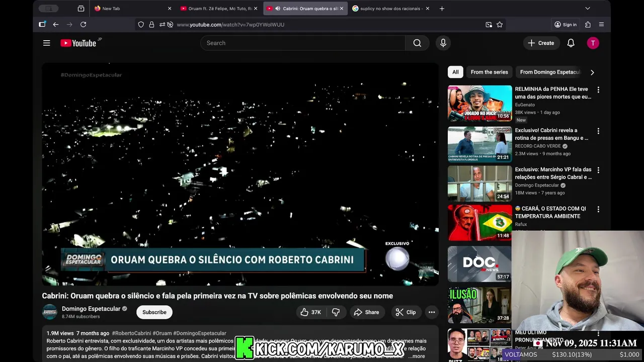The height and width of the screenshot is (362, 644).
Task: Open the #RobertoCabrini hashtag
Action: point(131,333)
